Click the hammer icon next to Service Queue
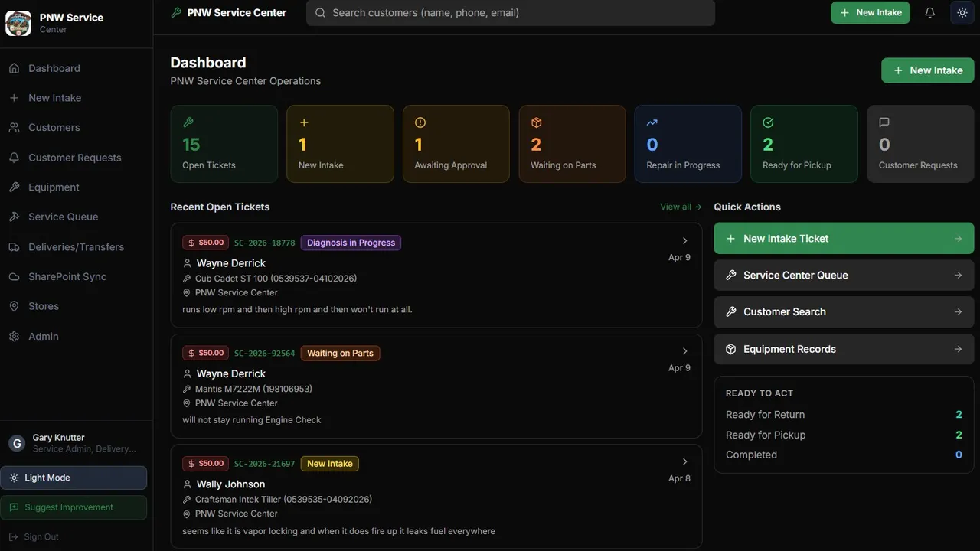The height and width of the screenshot is (551, 980). (14, 217)
